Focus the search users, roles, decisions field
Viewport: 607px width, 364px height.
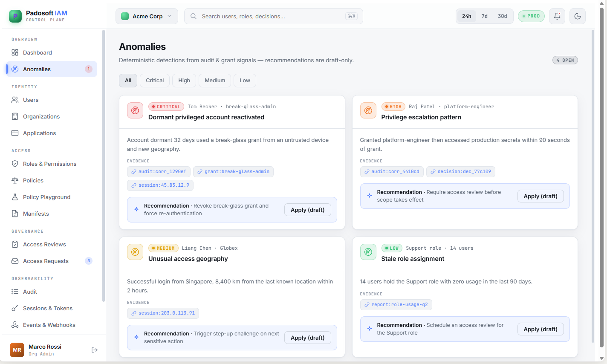pos(274,16)
